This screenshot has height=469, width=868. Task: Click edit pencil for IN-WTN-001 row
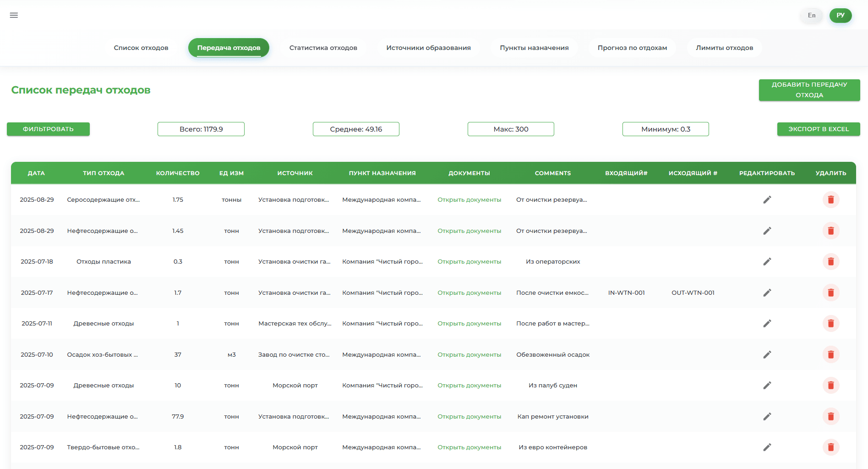click(767, 292)
